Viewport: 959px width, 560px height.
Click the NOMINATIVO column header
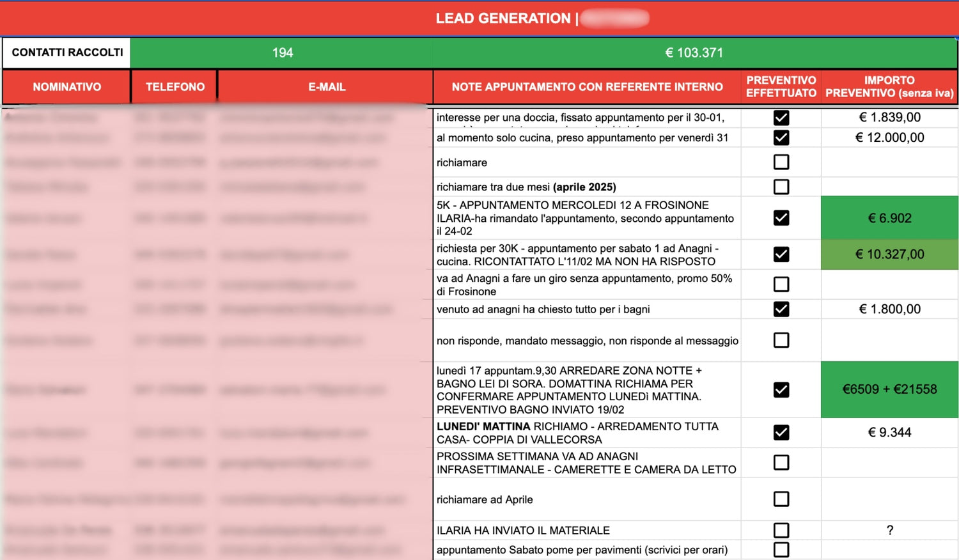point(66,87)
